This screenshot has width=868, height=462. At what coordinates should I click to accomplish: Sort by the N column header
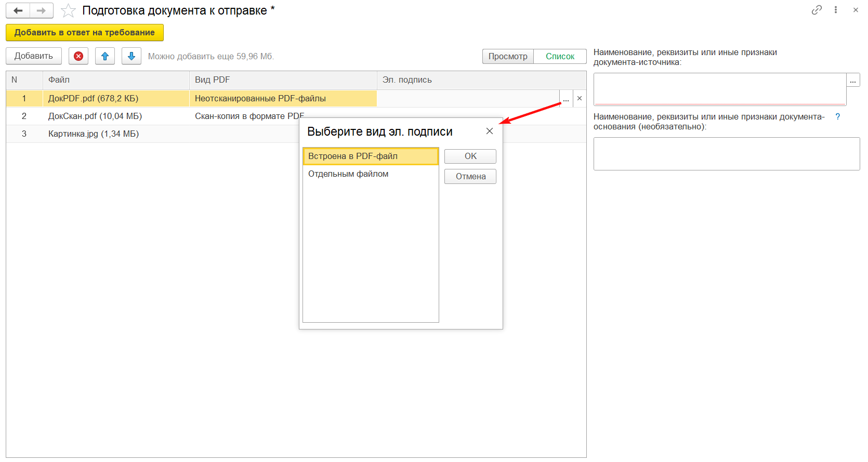pyautogui.click(x=24, y=80)
